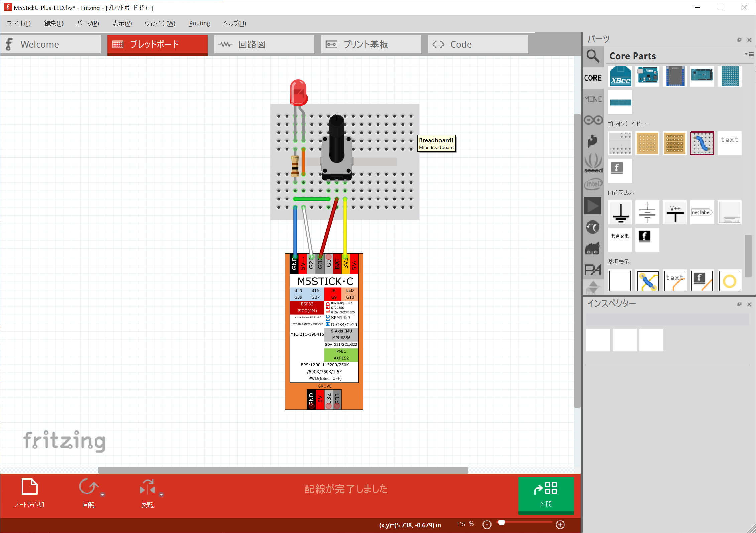756x533 pixels.
Task: Switch to the プリント基板 PCB tab
Action: (371, 44)
